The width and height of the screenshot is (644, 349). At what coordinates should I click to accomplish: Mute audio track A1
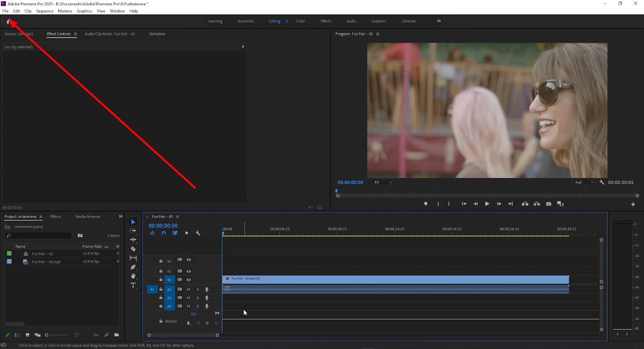[x=188, y=289]
